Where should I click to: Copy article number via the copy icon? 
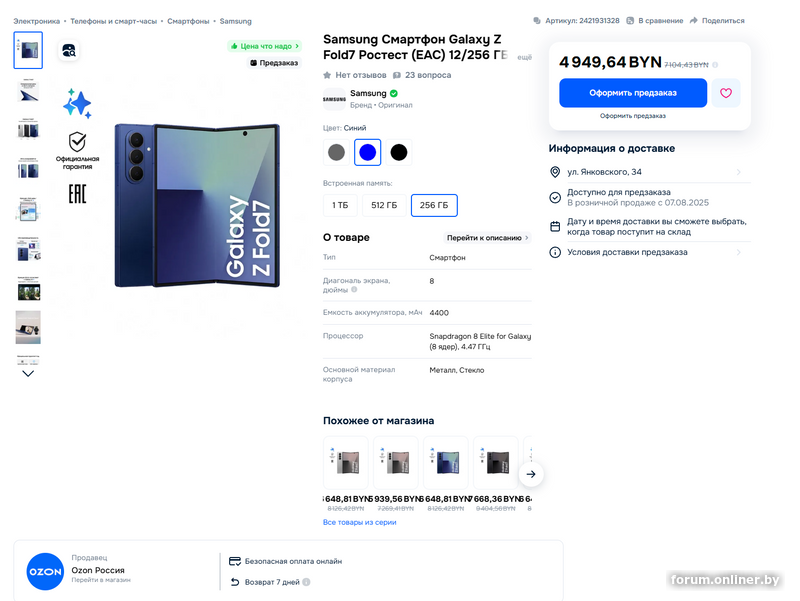point(537,20)
